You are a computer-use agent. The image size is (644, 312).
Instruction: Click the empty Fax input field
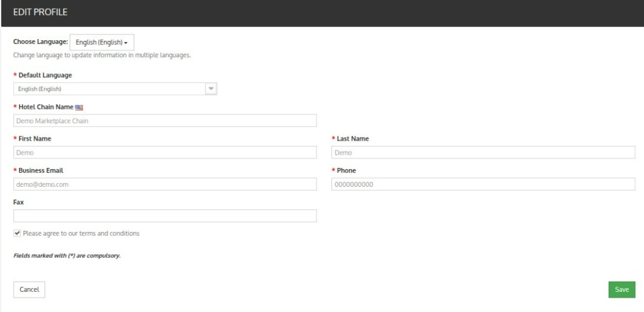pyautogui.click(x=165, y=216)
